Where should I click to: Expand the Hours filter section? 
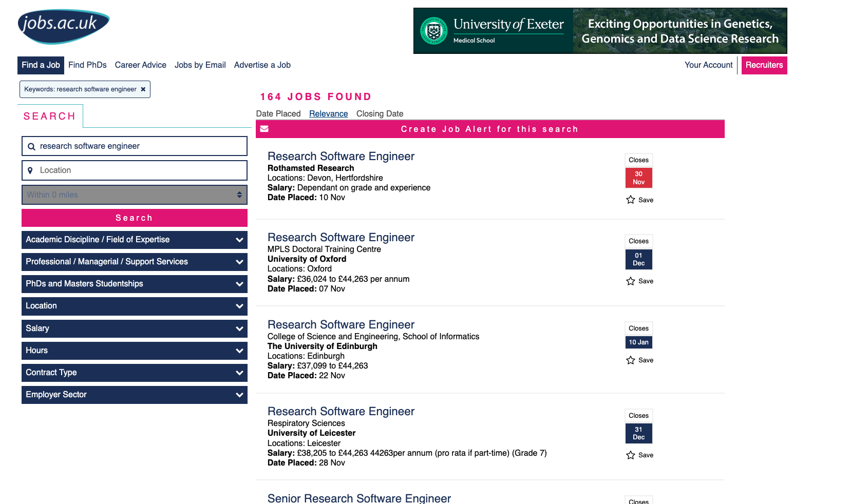(135, 351)
